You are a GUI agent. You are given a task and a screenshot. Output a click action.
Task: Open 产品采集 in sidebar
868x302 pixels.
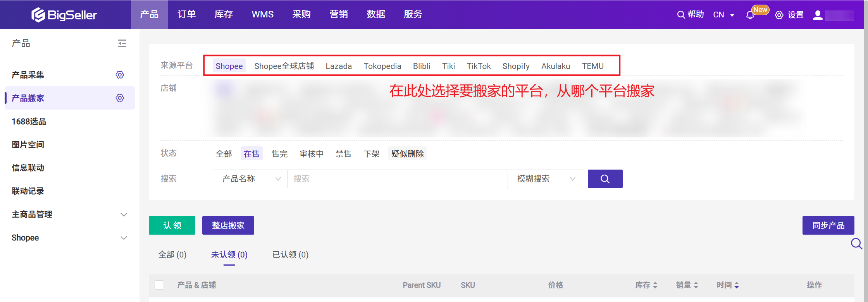click(x=28, y=75)
